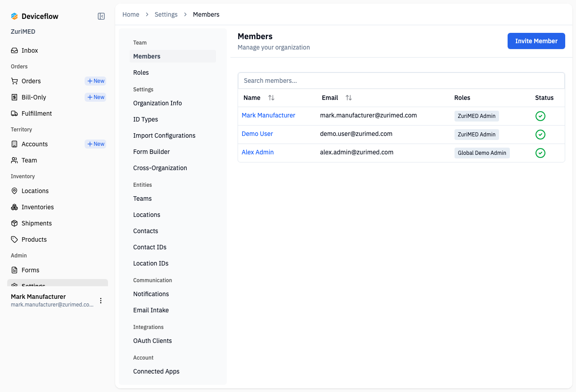Create new account with +New button
Screen dimensions: 576x392
tap(95, 144)
